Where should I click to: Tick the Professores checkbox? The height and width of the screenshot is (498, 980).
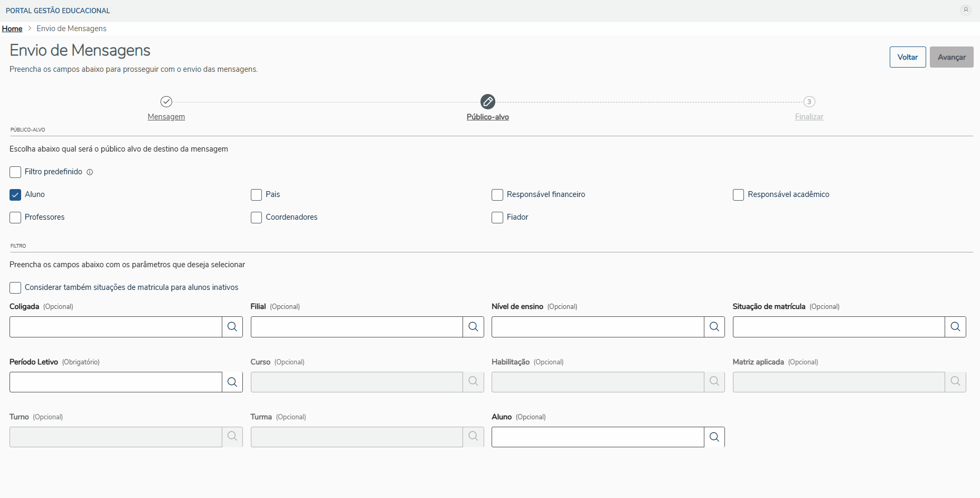click(15, 218)
